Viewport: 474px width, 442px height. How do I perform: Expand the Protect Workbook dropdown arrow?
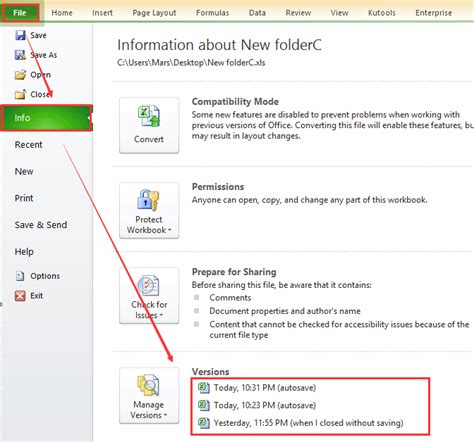pos(170,230)
